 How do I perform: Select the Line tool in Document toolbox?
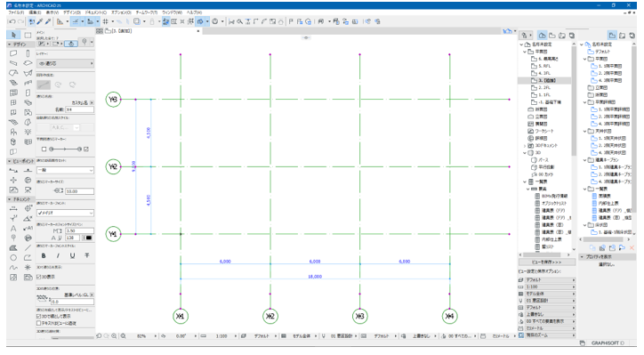28,247
